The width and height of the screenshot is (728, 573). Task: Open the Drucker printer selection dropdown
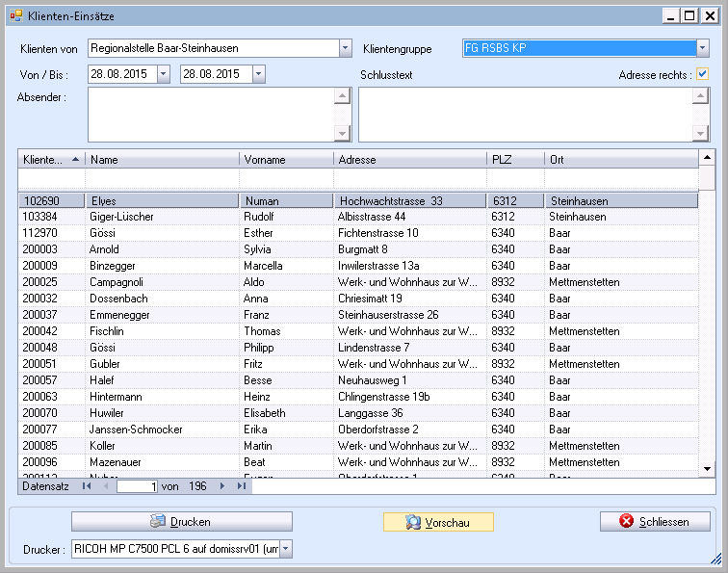pyautogui.click(x=284, y=549)
